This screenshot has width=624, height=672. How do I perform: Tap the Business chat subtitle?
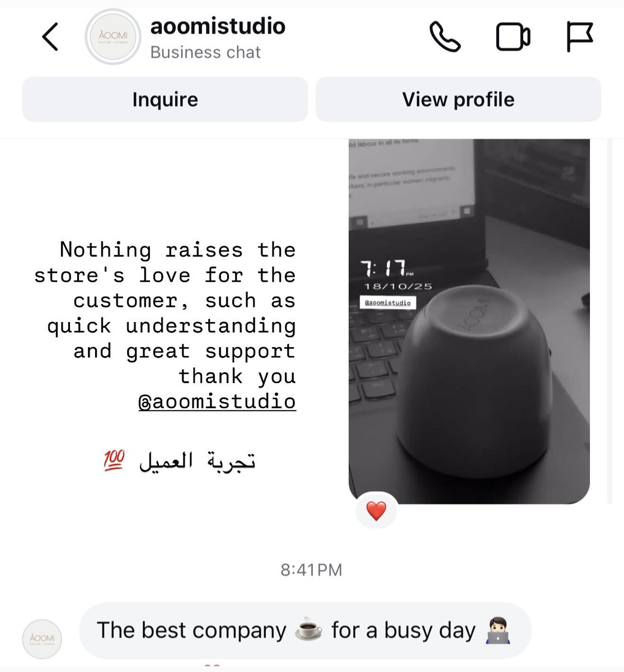205,52
